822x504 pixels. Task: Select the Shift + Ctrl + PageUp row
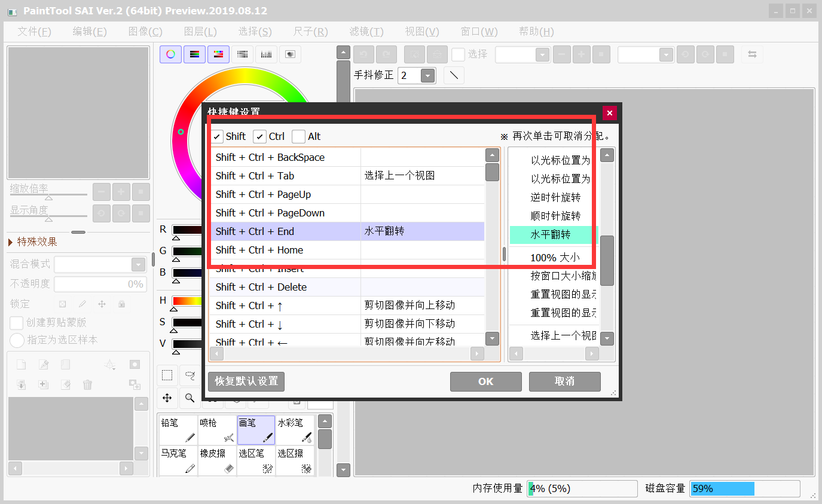(347, 194)
